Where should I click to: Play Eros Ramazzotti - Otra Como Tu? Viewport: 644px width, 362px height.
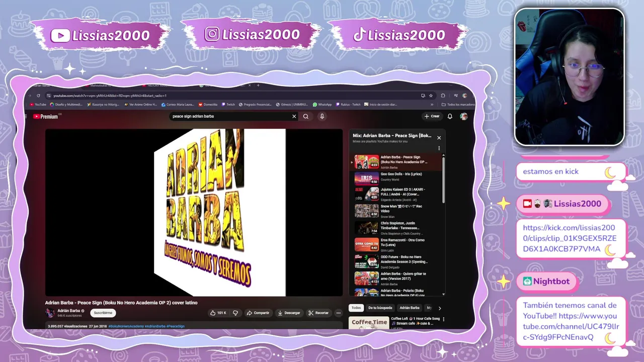pos(396,245)
